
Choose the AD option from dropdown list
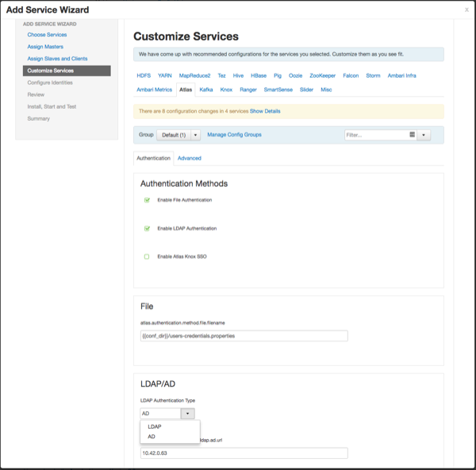pyautogui.click(x=152, y=437)
